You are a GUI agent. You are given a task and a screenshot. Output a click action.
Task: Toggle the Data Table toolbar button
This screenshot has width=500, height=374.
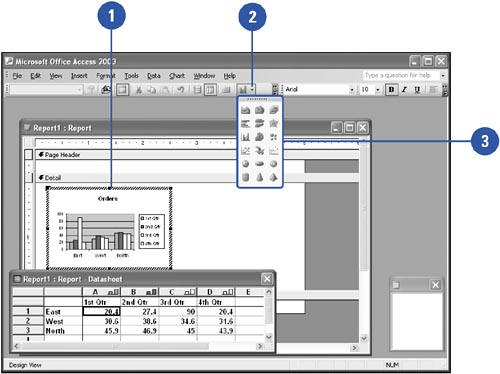point(226,89)
